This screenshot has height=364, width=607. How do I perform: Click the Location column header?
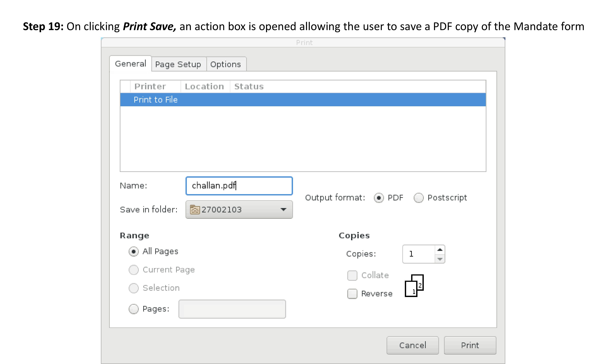205,86
